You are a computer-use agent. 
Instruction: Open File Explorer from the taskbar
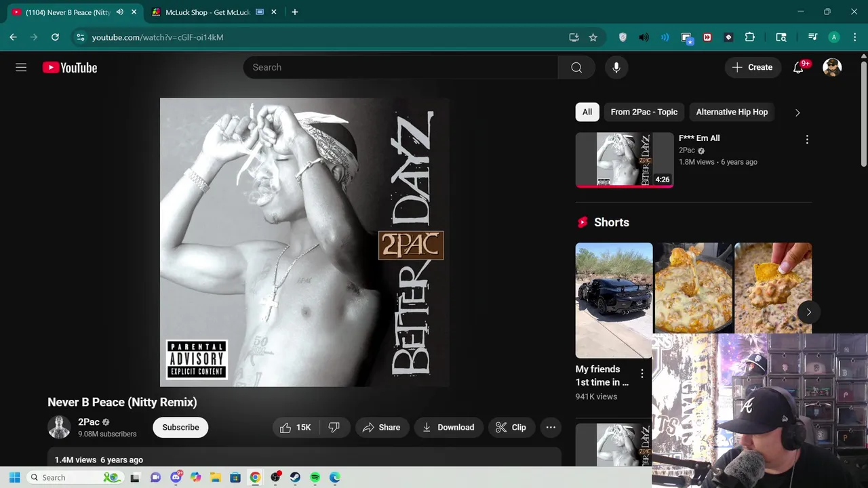click(x=216, y=477)
